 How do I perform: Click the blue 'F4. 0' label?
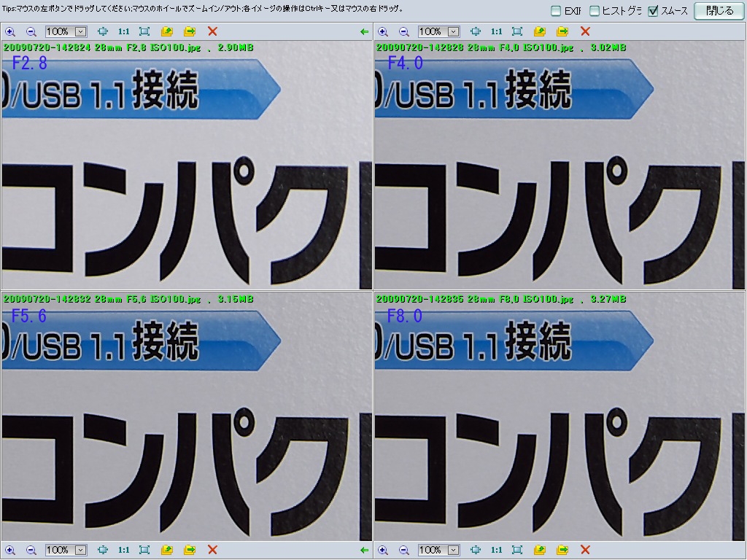[x=405, y=63]
